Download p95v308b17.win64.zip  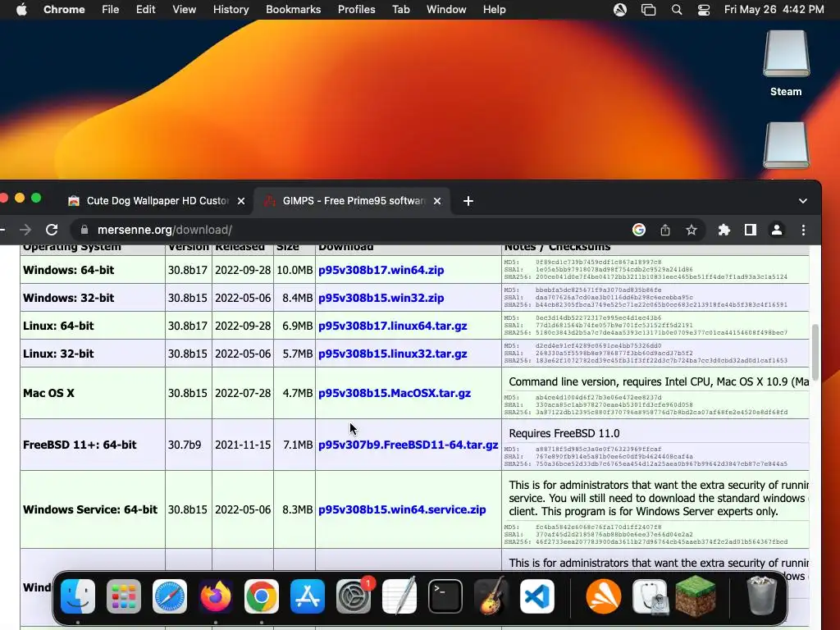click(x=381, y=270)
